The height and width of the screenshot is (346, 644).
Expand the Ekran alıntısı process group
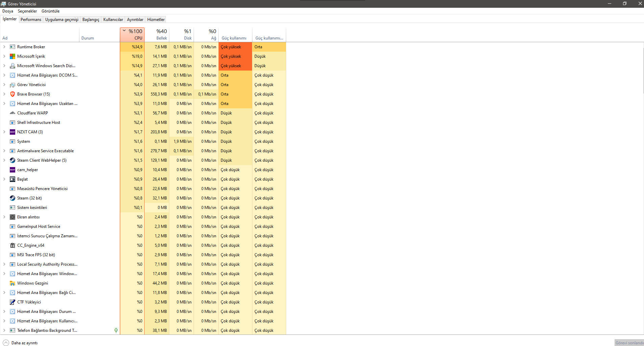coord(4,217)
